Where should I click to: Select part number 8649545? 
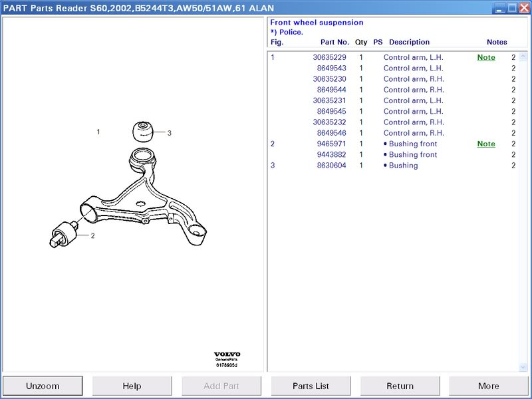point(331,111)
